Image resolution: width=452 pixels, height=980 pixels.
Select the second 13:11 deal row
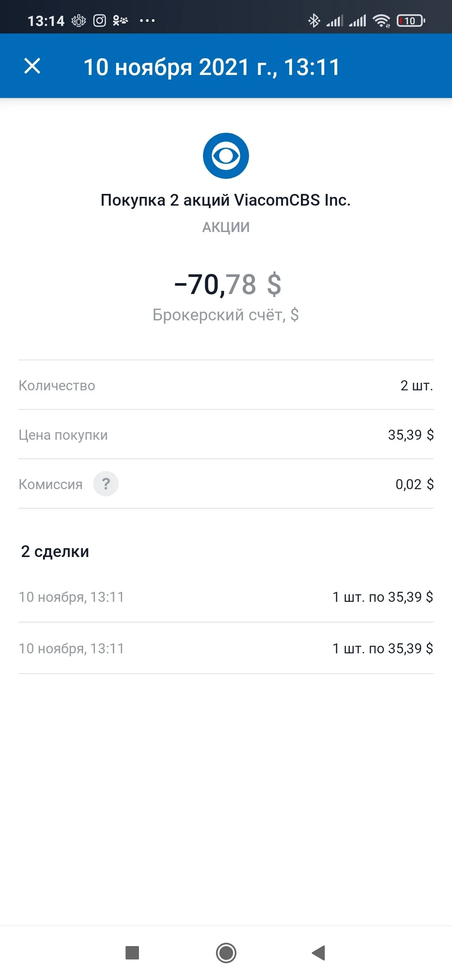click(x=226, y=648)
